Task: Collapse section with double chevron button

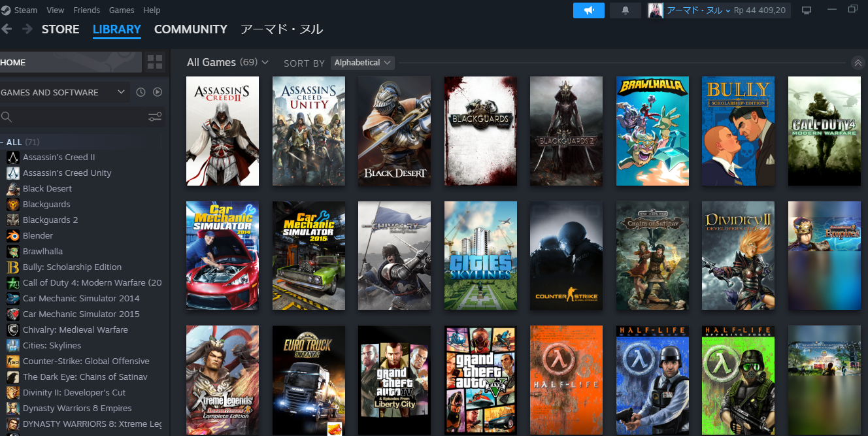Action: coord(858,63)
